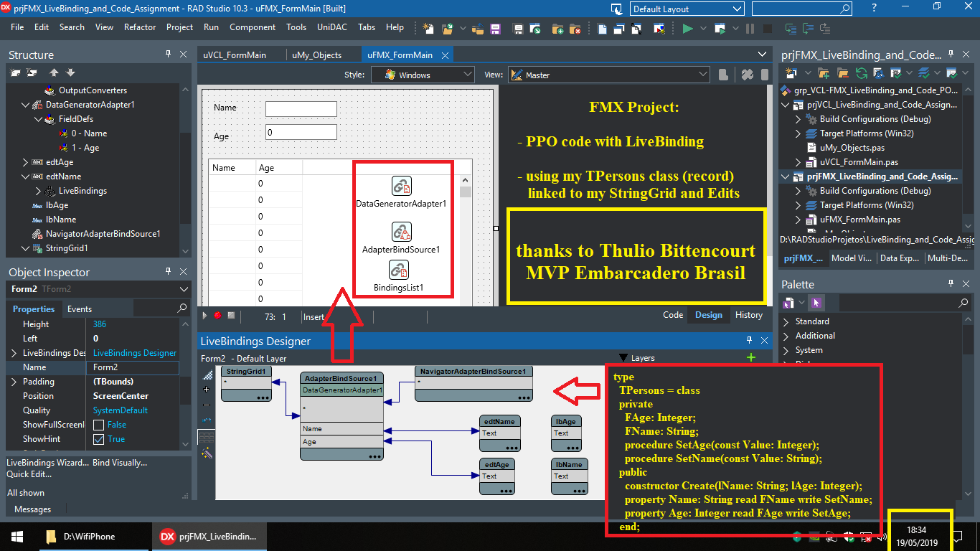Click Add to Project icon in Project Manager
The height and width of the screenshot is (551, 980).
tap(823, 73)
